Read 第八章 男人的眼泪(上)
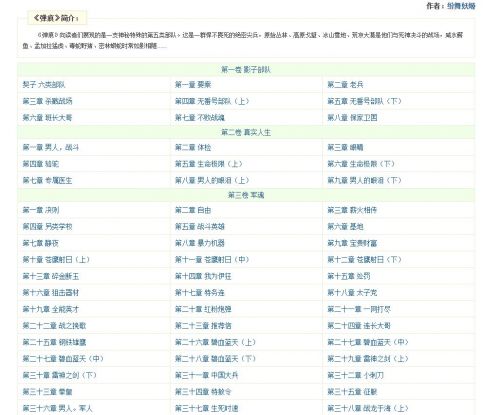Image resolution: width=500 pixels, height=415 pixels. pos(212,181)
